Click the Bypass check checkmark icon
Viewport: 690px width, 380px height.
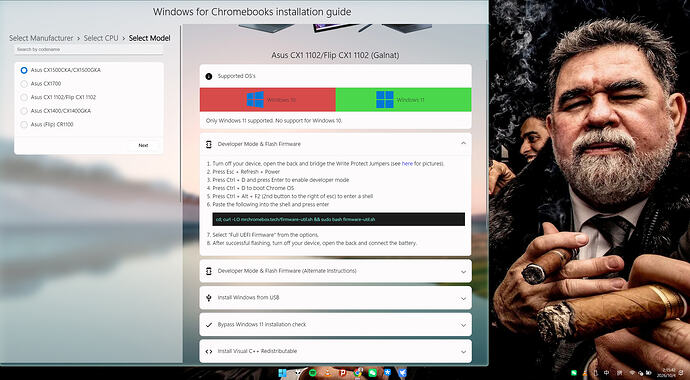click(x=209, y=325)
